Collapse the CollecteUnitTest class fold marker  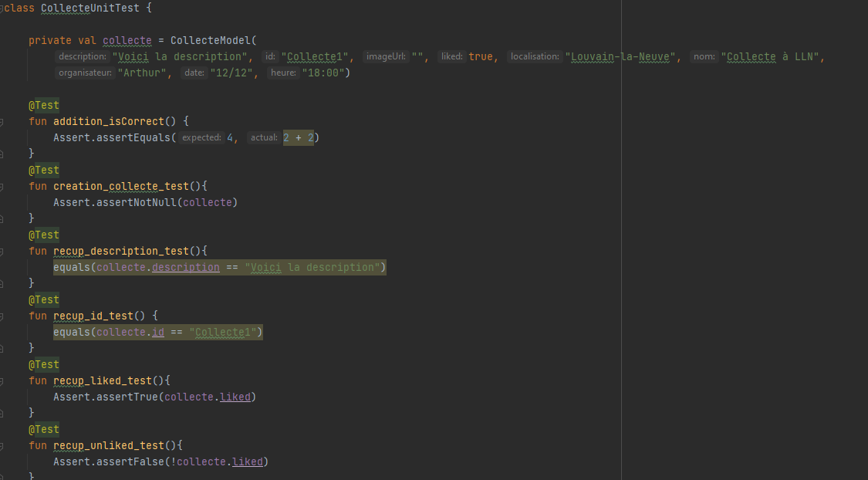tap(1, 8)
